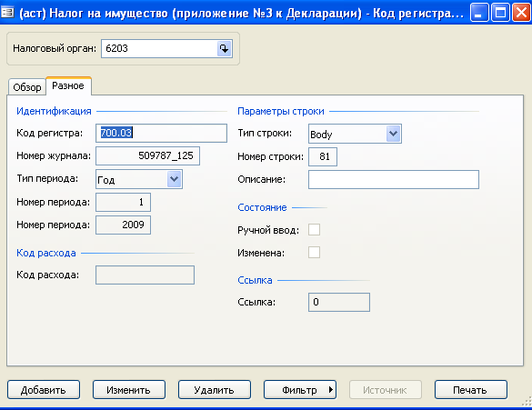Minimize the window
This screenshot has height=410, width=532.
click(x=478, y=12)
